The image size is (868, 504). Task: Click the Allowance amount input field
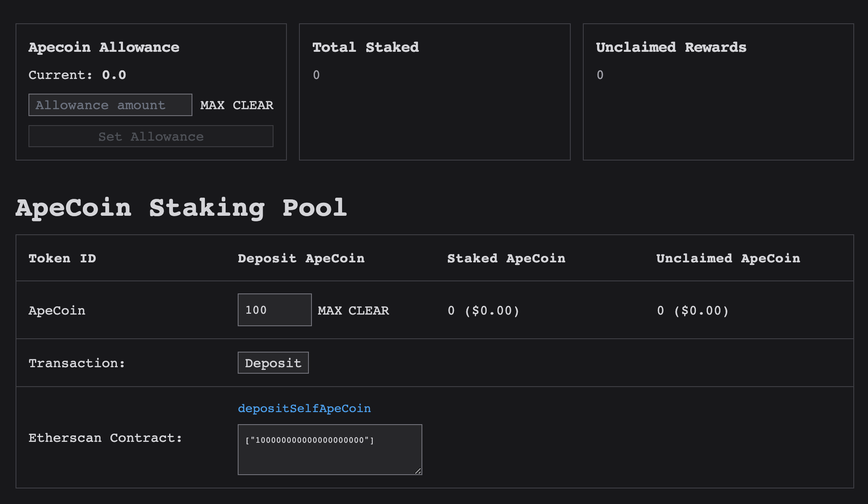click(110, 105)
